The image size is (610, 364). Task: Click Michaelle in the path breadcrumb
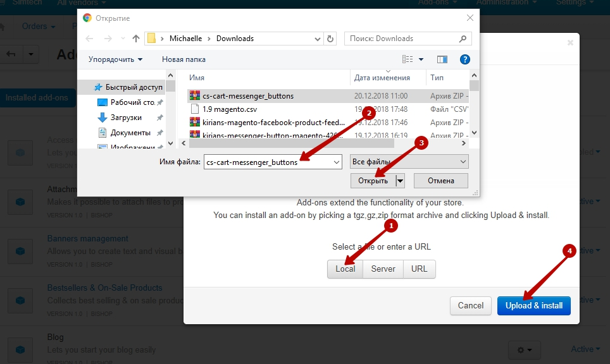185,39
